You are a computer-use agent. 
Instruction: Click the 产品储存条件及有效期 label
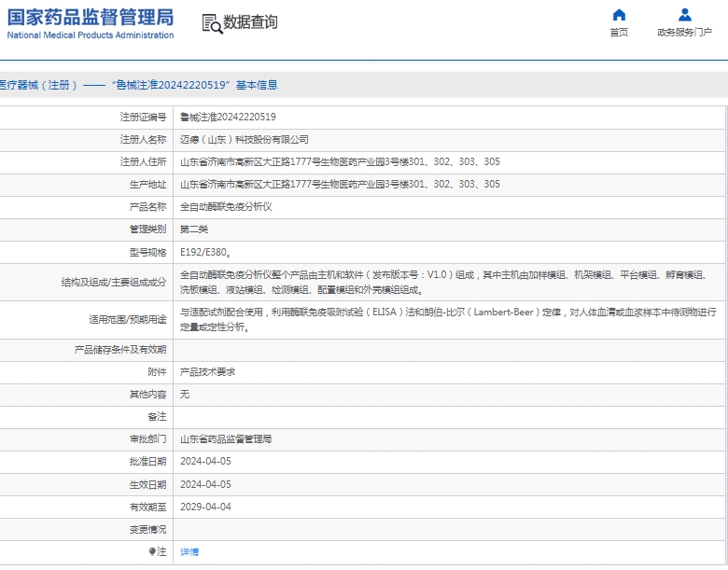[120, 350]
